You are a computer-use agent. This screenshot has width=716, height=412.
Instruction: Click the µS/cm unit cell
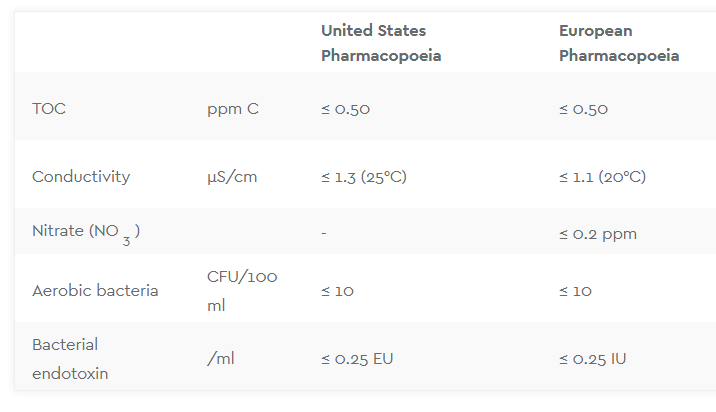coord(232,177)
